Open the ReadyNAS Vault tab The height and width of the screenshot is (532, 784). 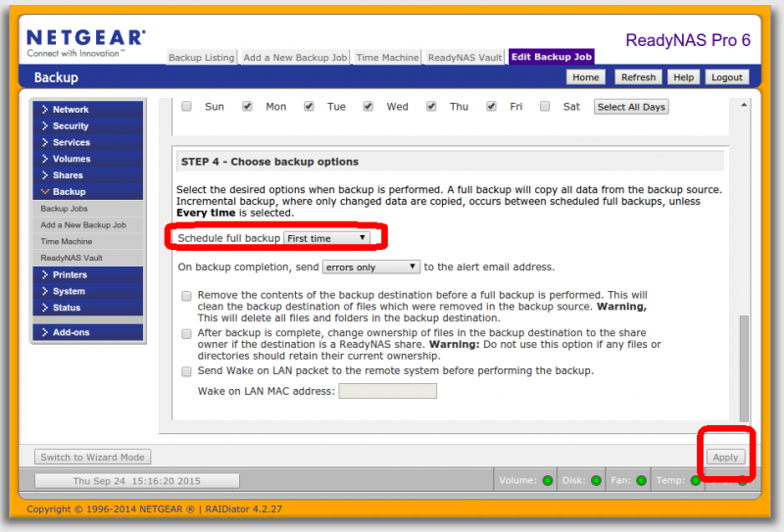point(465,58)
